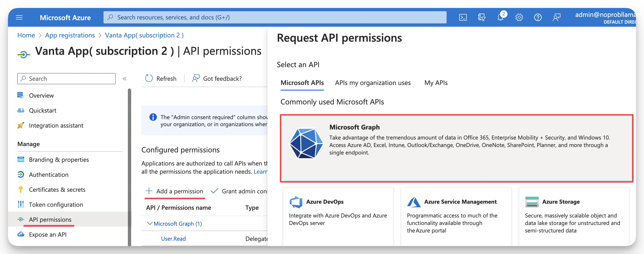Viewport: 644px width, 254px height.
Task: Switch to APIs my organization uses tab
Action: coord(373,83)
